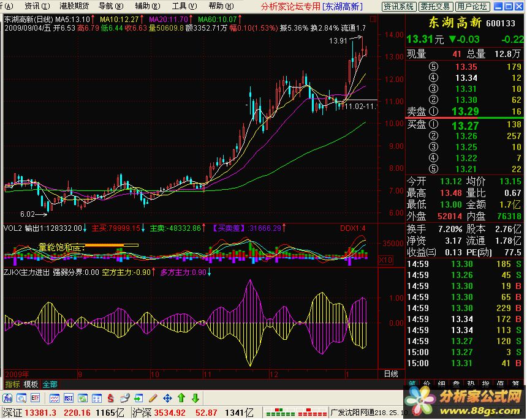Click the VOL2 indicator label

(13, 228)
